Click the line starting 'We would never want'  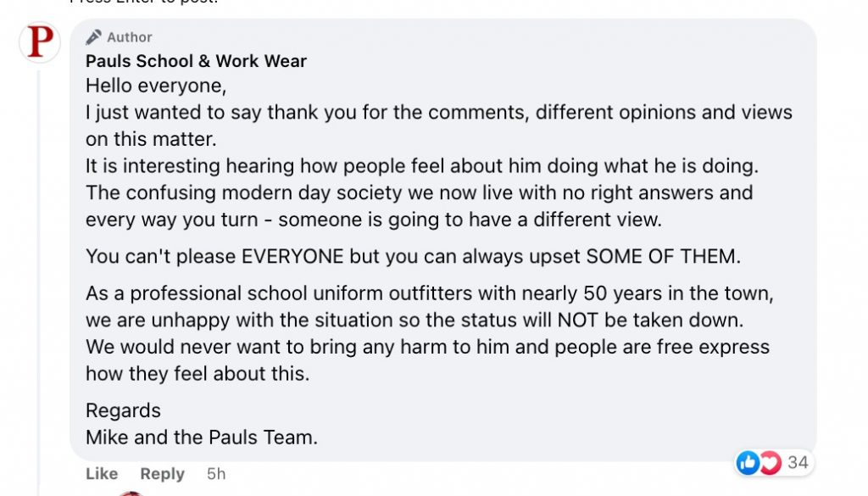427,348
